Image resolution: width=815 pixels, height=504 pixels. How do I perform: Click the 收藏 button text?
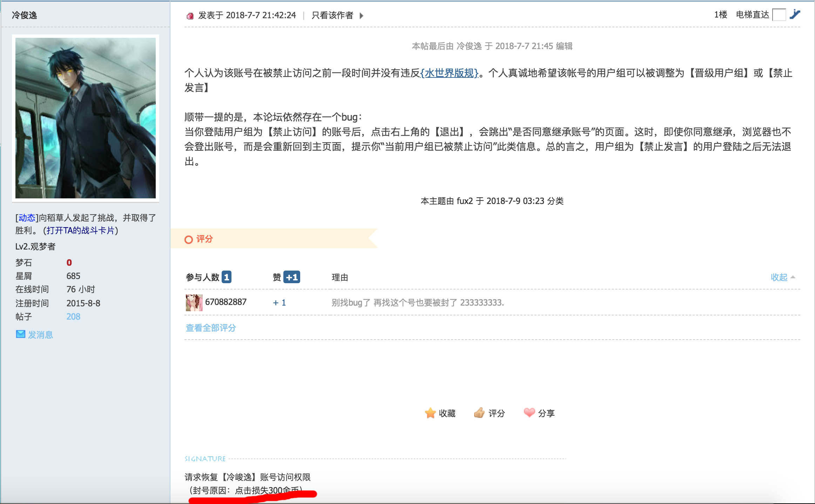tap(447, 413)
